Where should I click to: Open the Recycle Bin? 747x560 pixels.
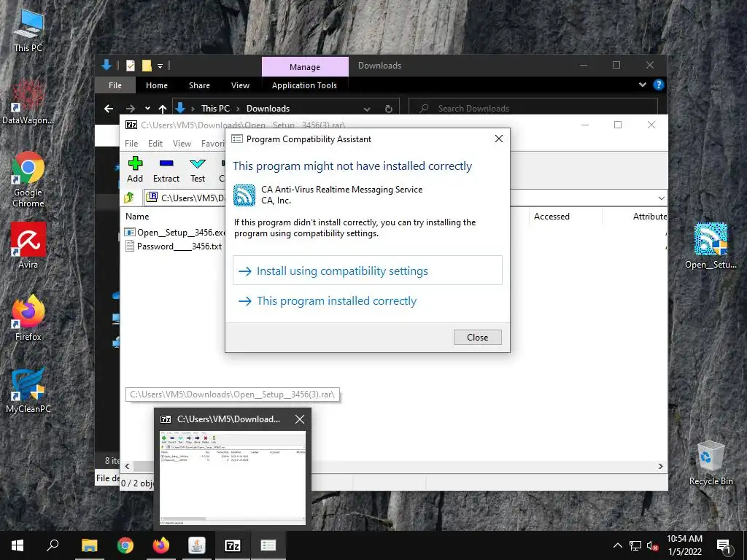click(711, 463)
